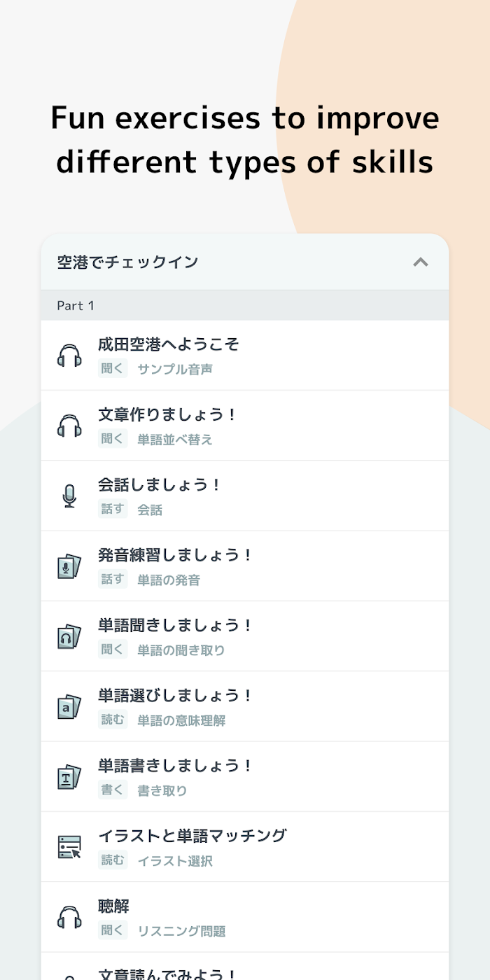This screenshot has width=490, height=980.
Task: Tap headphones icon beside 成田空港へようこそ
Action: click(x=69, y=356)
